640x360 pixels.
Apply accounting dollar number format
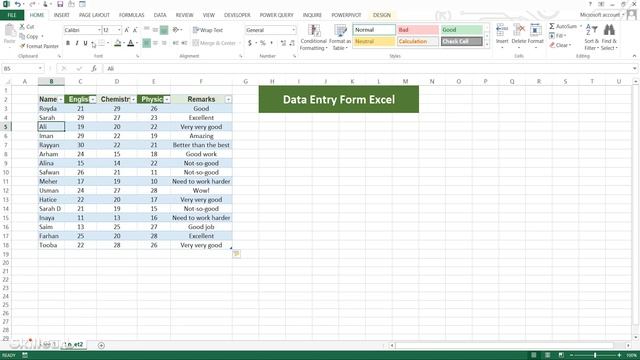(250, 43)
